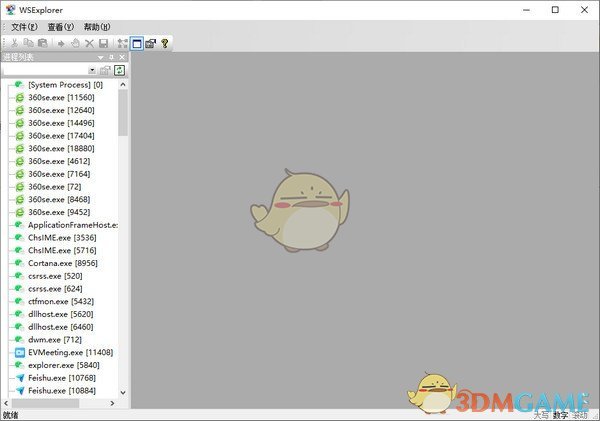Click the process list vertical scrollbar down arrow
This screenshot has height=421, width=600.
123,392
